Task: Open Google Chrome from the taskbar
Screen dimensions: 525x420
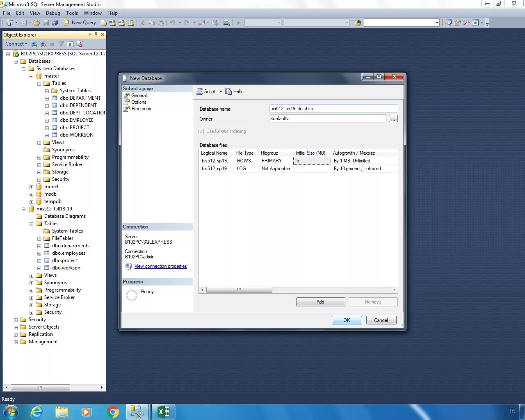Action: [x=113, y=412]
